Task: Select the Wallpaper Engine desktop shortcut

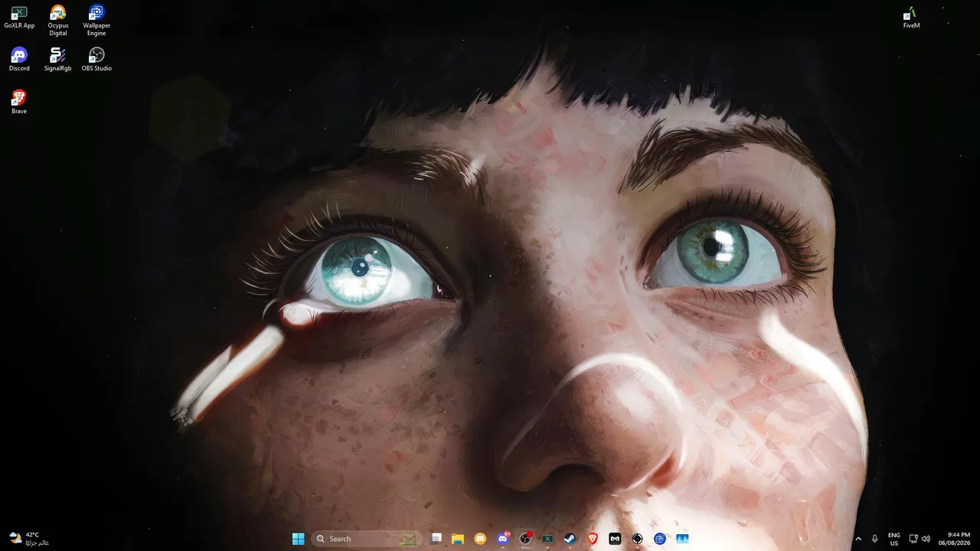Action: (96, 20)
